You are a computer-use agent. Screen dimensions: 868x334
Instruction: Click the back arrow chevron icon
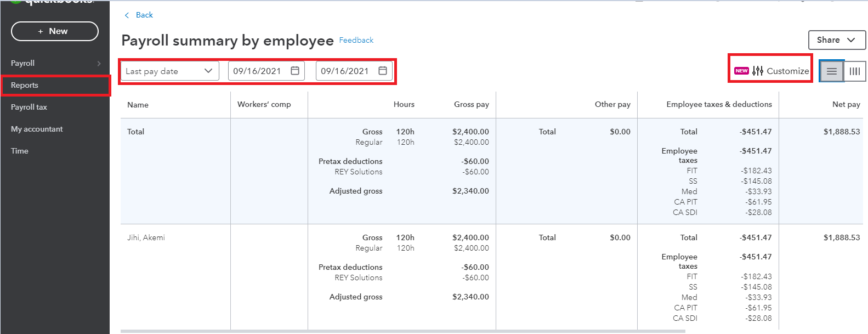(127, 15)
